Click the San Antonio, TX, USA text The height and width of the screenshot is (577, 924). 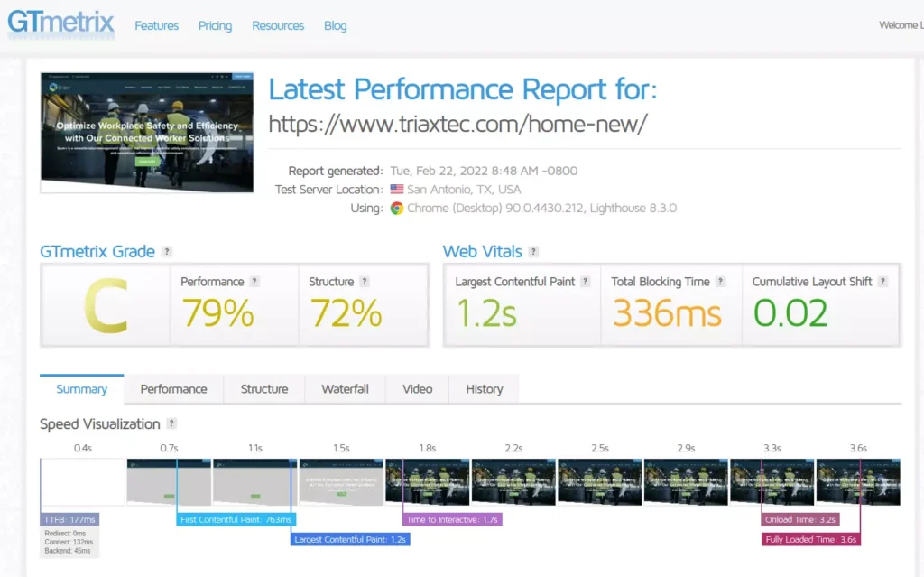pyautogui.click(x=465, y=190)
